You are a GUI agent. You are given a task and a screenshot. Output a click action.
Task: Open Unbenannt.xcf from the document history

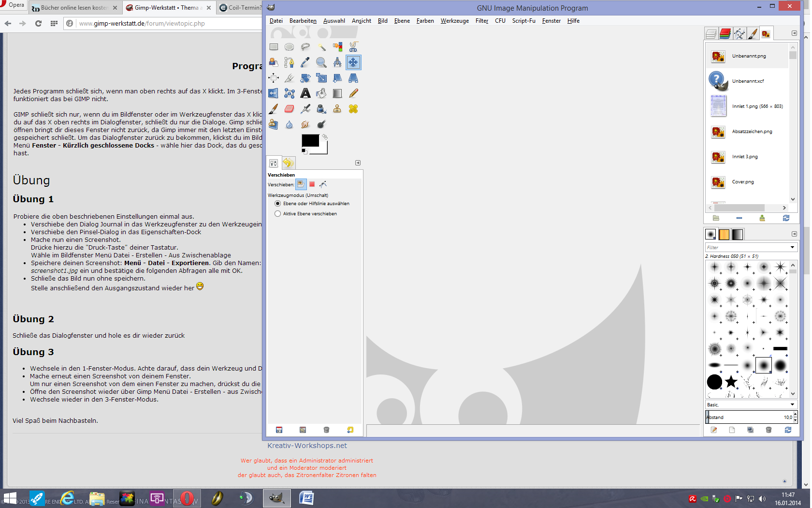(748, 81)
